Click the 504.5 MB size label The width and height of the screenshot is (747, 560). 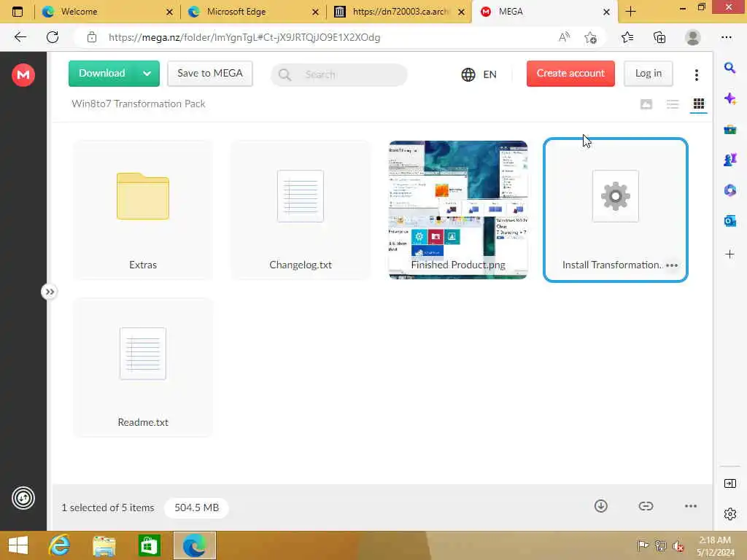pos(196,507)
